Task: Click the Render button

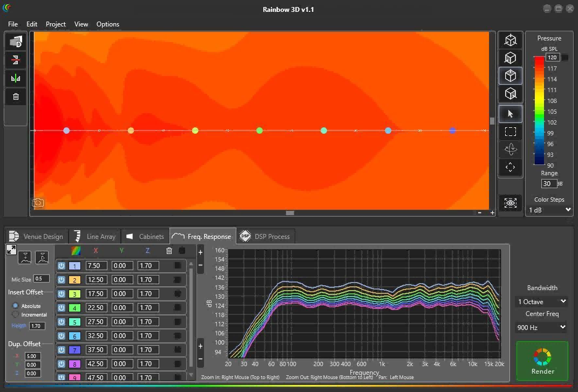Action: point(542,360)
